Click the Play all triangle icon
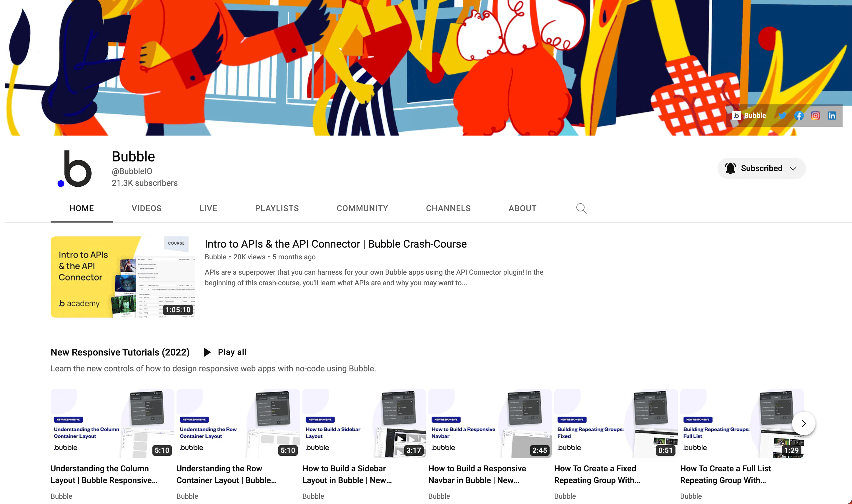The width and height of the screenshot is (852, 504). [x=207, y=352]
